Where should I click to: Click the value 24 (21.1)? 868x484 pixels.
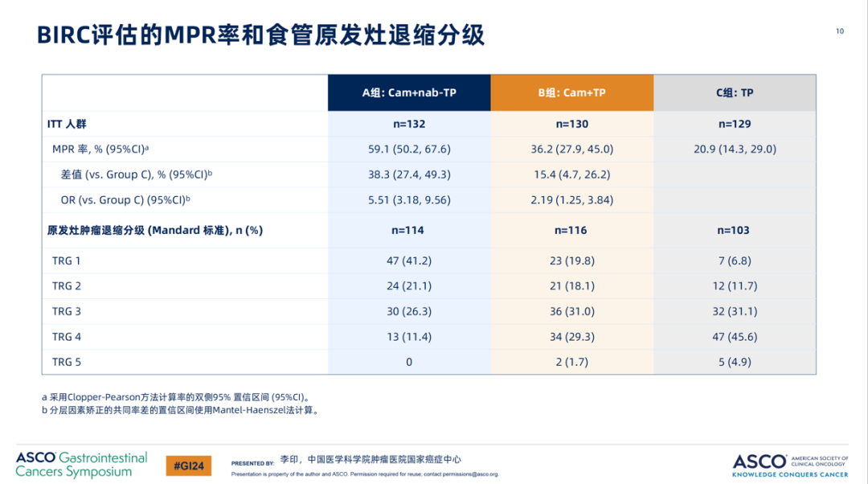409,286
